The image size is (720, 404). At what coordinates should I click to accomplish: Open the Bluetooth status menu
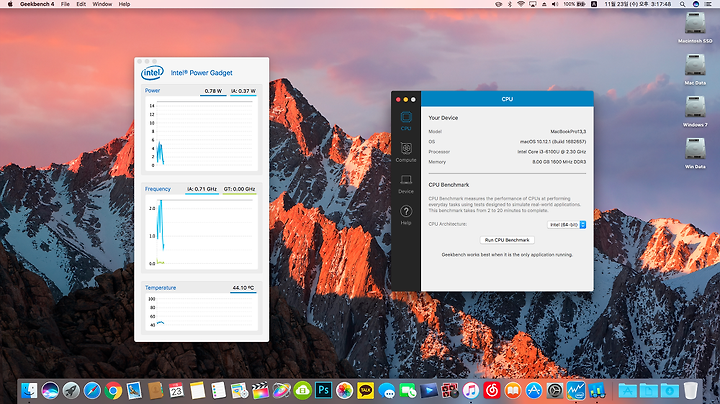(509, 4)
